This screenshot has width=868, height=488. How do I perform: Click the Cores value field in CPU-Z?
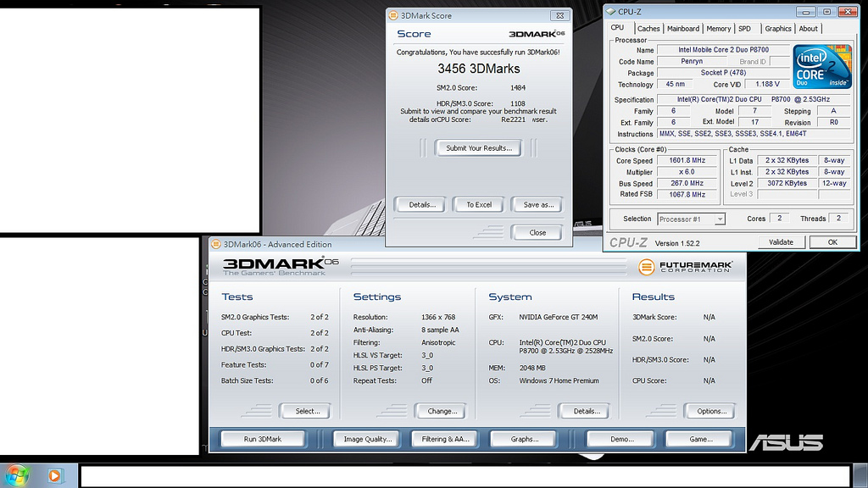click(780, 219)
